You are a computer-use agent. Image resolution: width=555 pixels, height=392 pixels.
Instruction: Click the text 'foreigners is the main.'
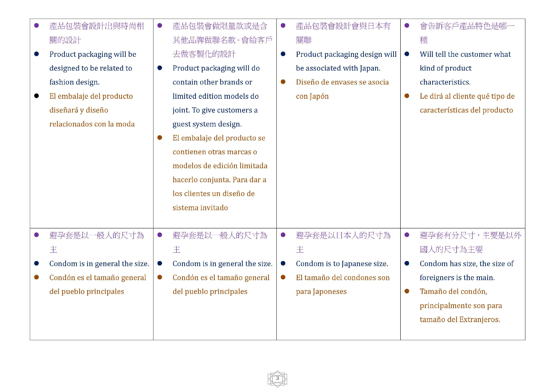(x=457, y=277)
